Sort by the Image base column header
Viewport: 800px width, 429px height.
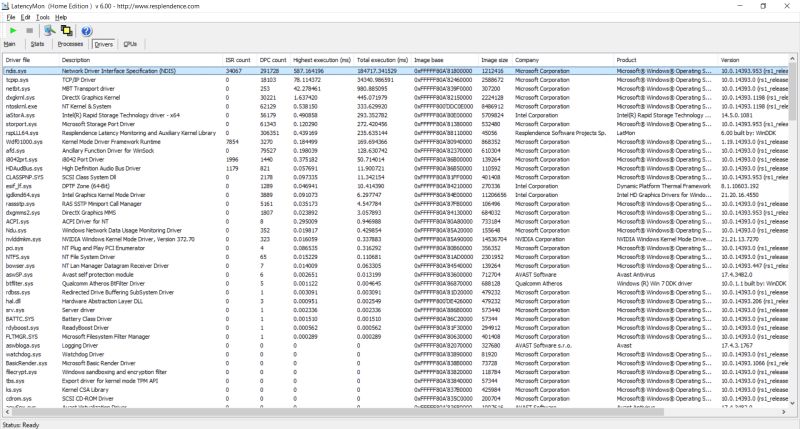click(445, 60)
